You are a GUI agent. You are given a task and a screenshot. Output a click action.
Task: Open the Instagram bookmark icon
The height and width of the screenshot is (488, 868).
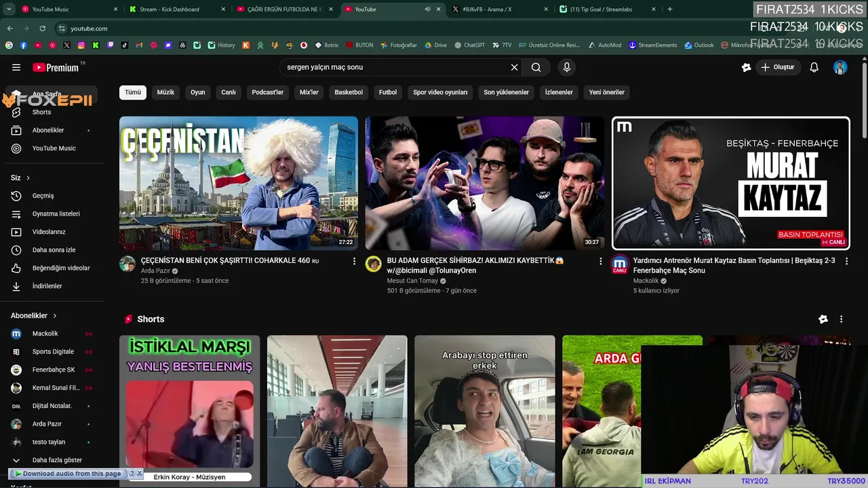[x=81, y=45]
